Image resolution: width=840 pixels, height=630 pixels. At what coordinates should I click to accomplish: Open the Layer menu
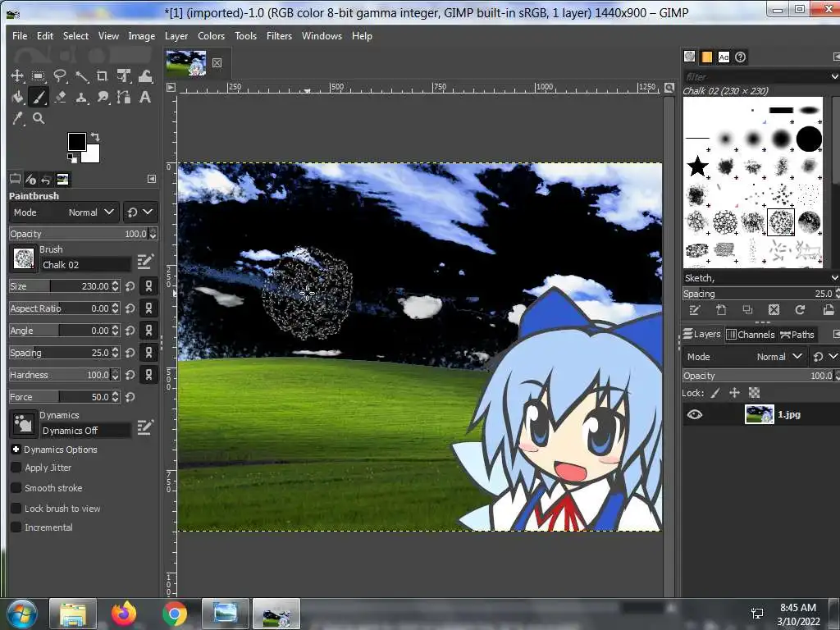176,36
